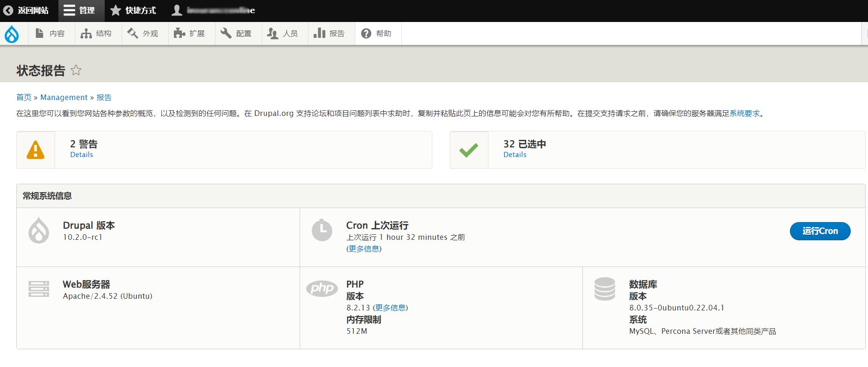Click the 2 警告 count heading
The height and width of the screenshot is (367, 868).
click(x=84, y=144)
